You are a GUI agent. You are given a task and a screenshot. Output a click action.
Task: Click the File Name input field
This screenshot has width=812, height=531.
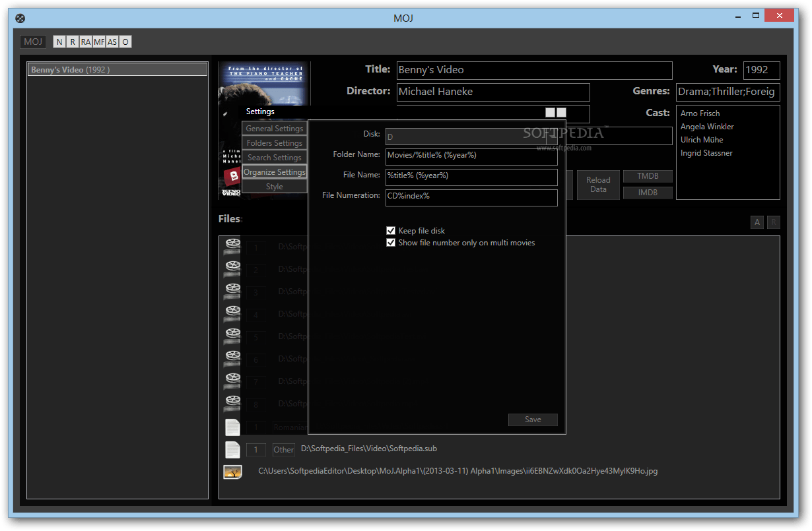tap(471, 177)
